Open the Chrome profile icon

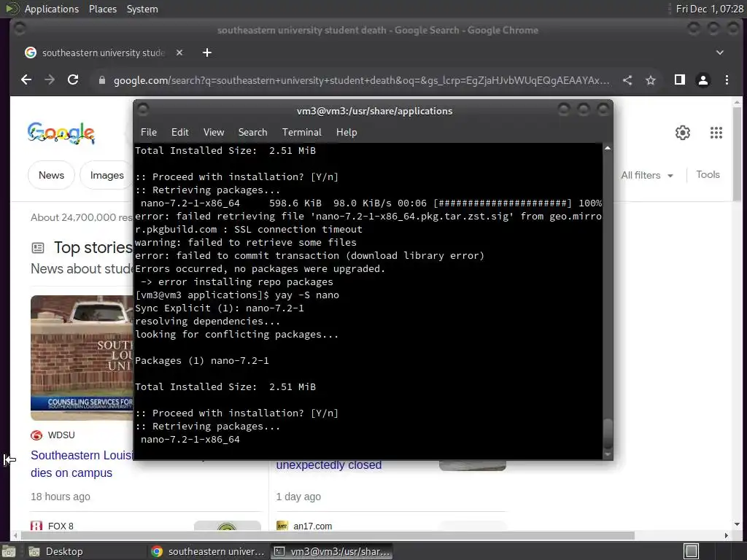[703, 80]
